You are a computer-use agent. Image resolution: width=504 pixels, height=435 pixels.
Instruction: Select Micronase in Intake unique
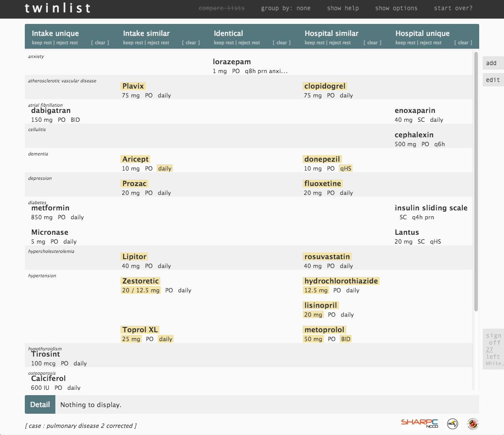click(x=50, y=233)
